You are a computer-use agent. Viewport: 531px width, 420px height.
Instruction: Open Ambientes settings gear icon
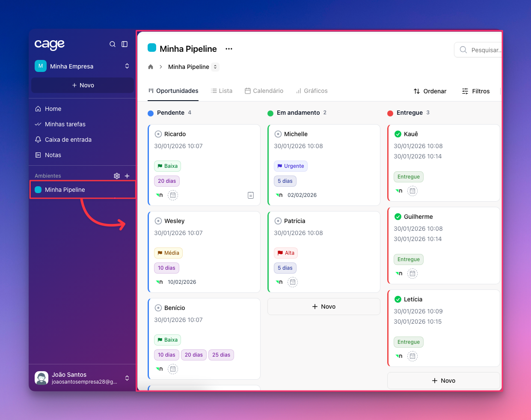pyautogui.click(x=117, y=176)
